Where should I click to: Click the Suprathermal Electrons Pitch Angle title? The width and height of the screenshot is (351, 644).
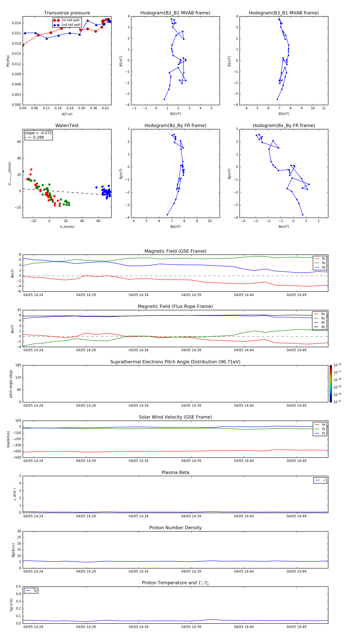coord(175,362)
